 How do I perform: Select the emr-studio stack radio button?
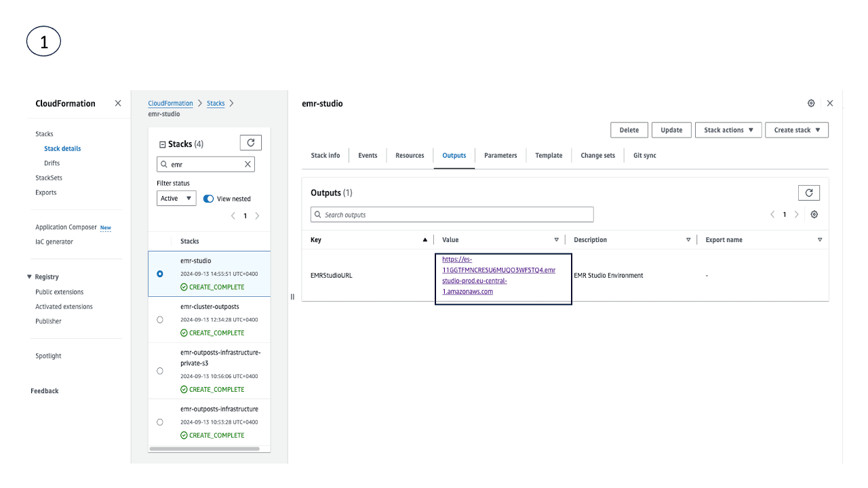coord(160,274)
